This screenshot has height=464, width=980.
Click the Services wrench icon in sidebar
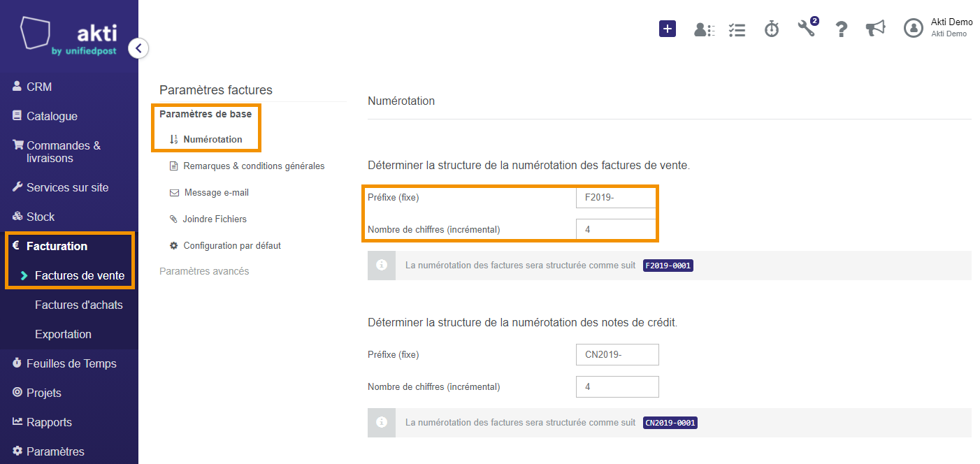click(17, 187)
